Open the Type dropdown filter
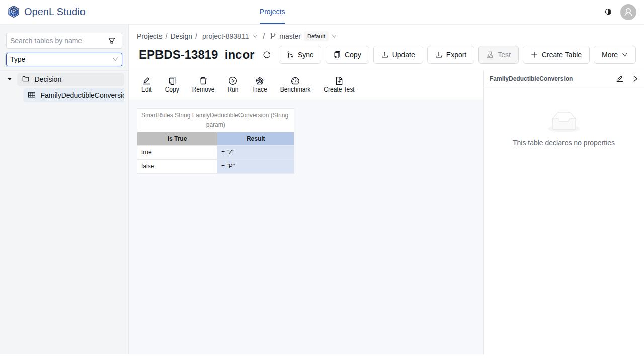 (x=64, y=59)
